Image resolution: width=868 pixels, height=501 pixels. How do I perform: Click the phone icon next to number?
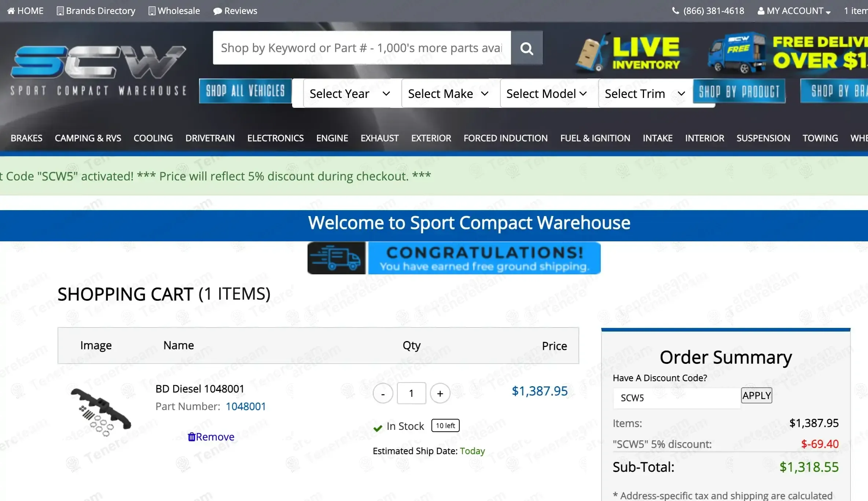676,11
